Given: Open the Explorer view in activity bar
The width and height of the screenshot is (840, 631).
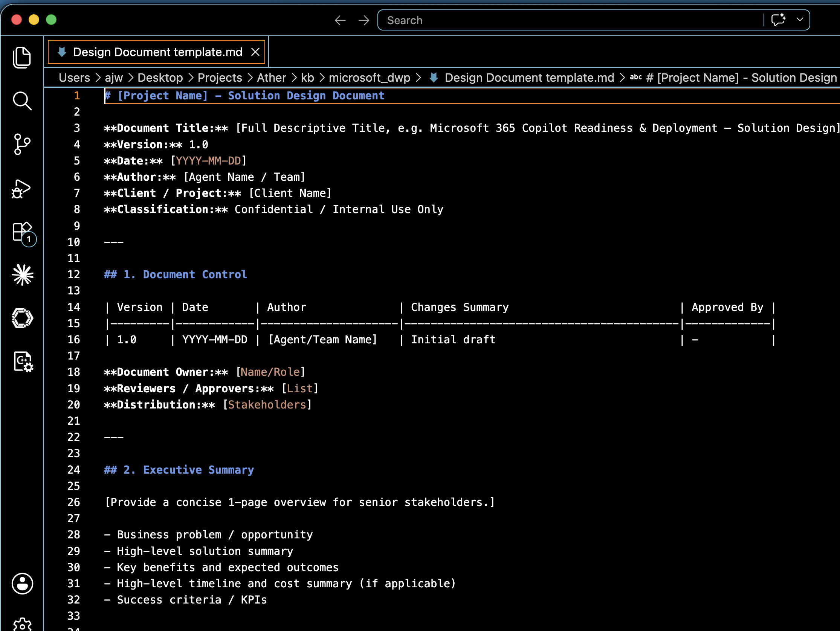Looking at the screenshot, I should [x=22, y=58].
